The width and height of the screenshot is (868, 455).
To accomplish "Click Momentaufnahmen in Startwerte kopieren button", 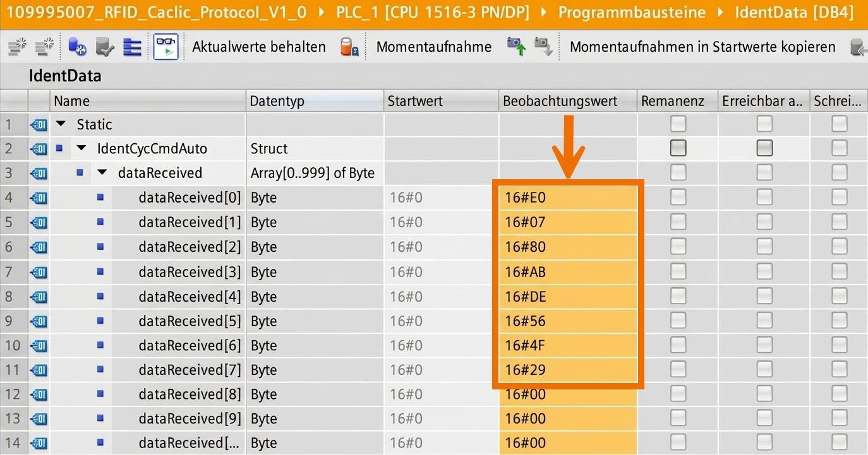I will point(702,47).
